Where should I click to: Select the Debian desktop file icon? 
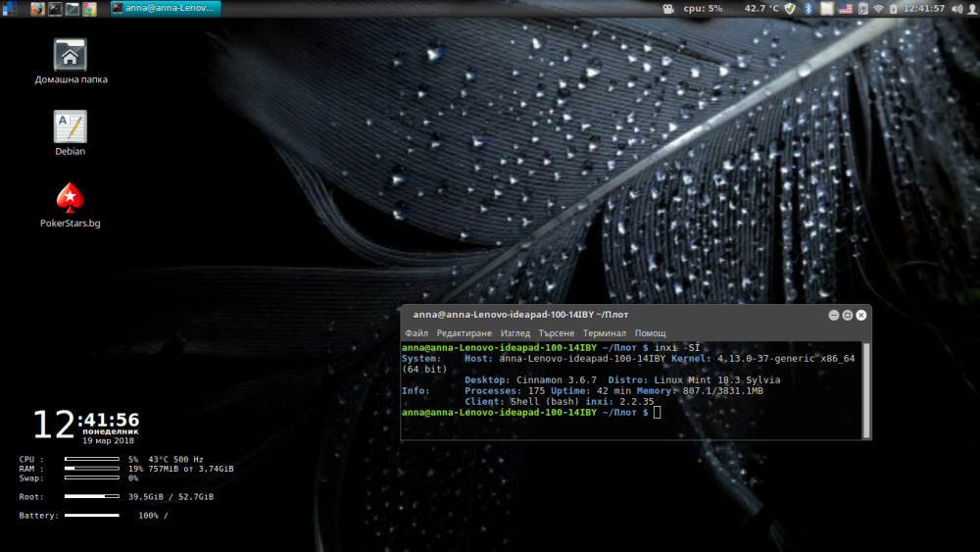click(70, 133)
